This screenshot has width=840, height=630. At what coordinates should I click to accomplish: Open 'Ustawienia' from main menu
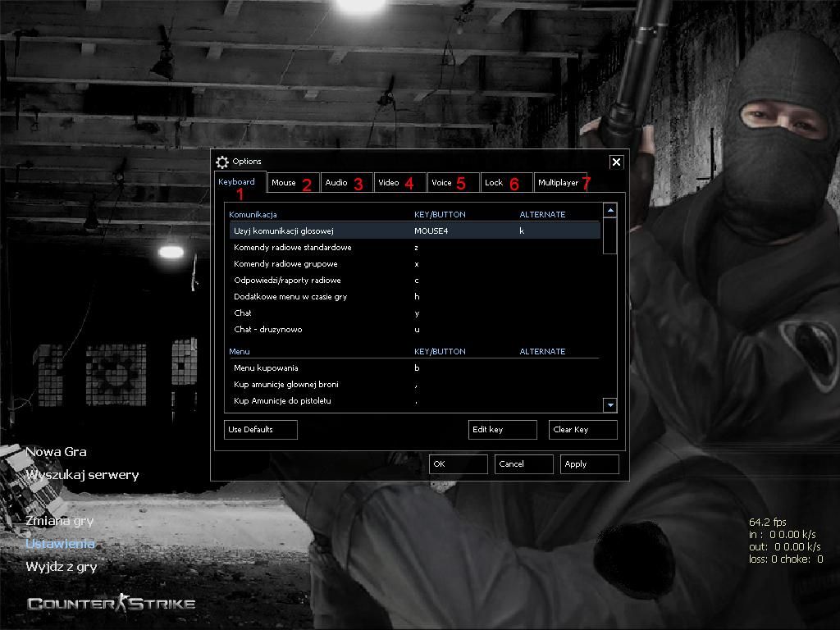(60, 544)
